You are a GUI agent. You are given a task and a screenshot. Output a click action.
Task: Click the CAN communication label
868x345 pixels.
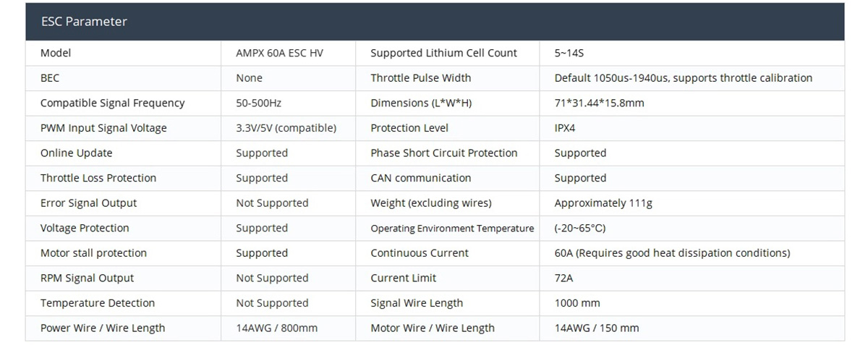pyautogui.click(x=420, y=178)
